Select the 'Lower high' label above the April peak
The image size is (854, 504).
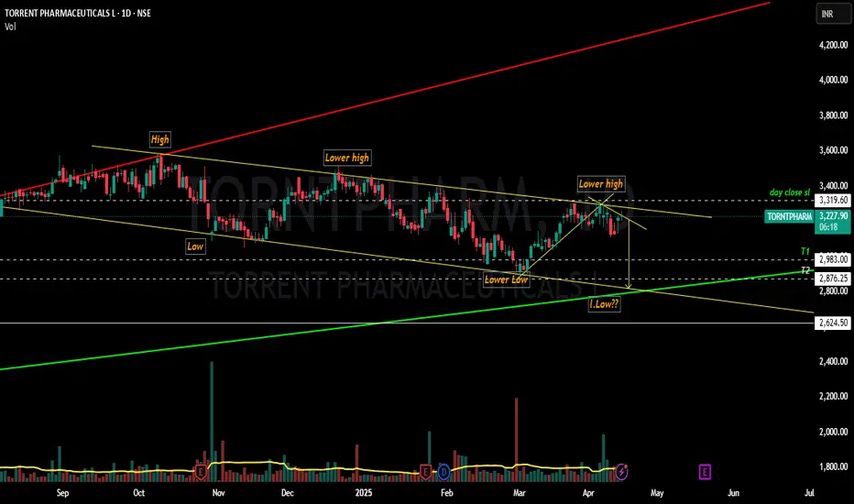pyautogui.click(x=601, y=183)
